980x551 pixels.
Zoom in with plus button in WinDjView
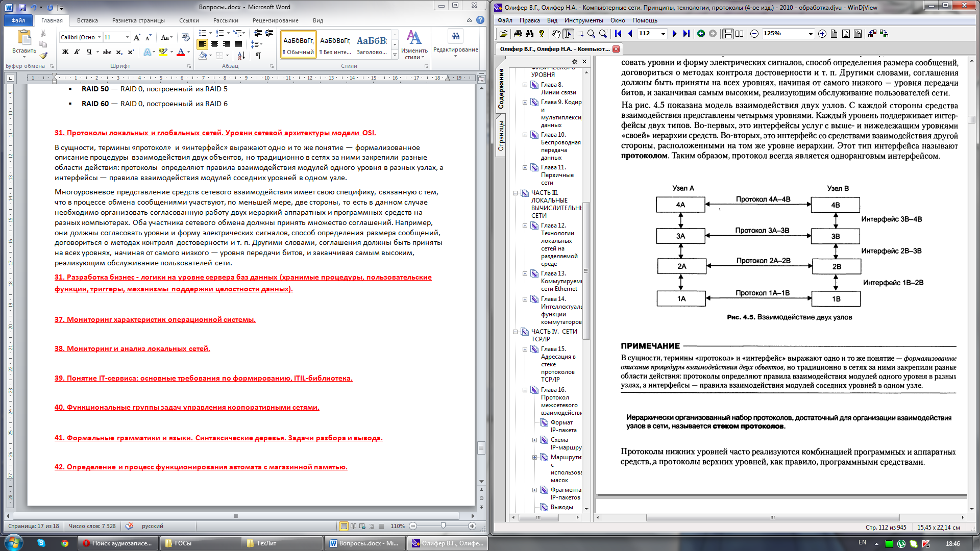click(822, 34)
